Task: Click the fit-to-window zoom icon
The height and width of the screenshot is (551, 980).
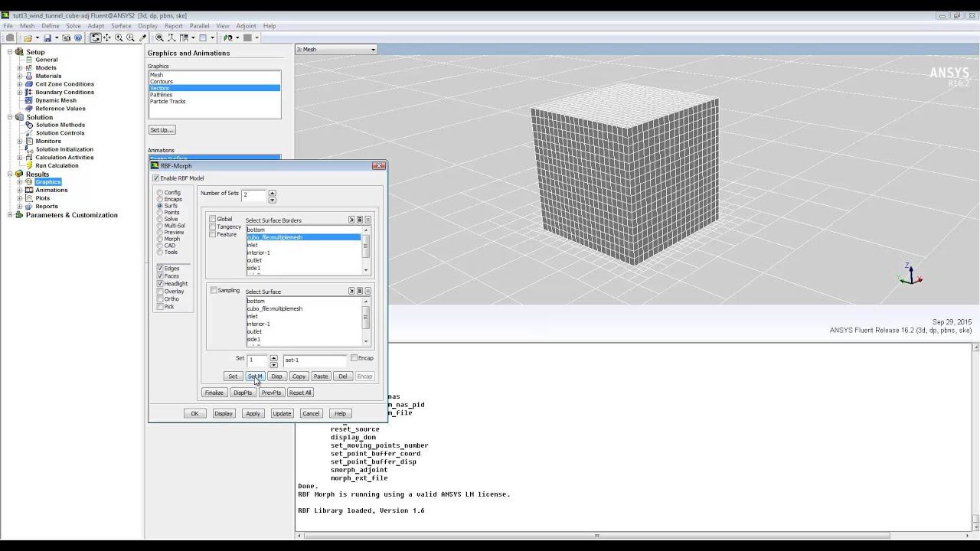Action: [159, 37]
